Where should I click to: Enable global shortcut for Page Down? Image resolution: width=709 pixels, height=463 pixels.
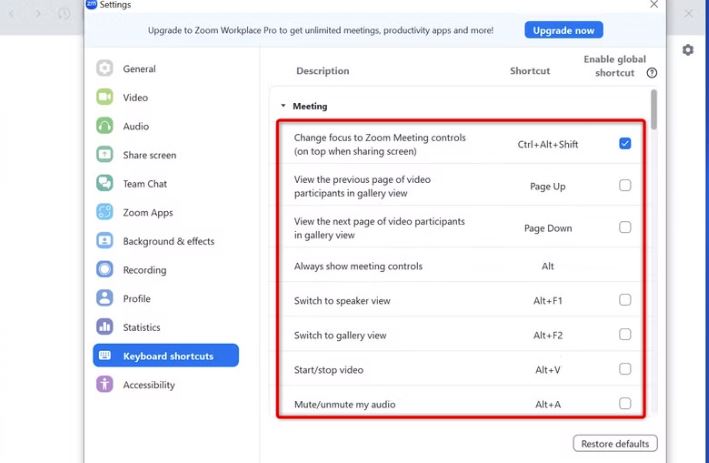coord(625,227)
